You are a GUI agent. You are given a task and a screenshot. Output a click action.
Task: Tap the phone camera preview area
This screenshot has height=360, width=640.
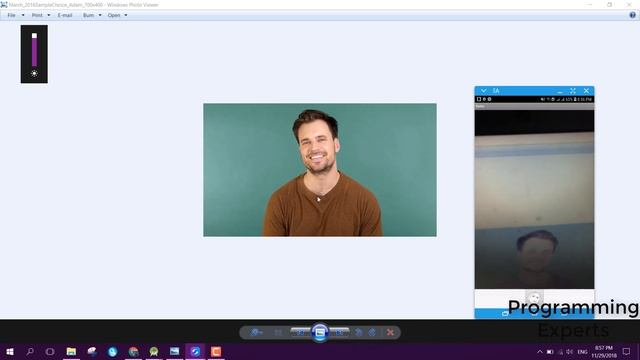tap(534, 199)
